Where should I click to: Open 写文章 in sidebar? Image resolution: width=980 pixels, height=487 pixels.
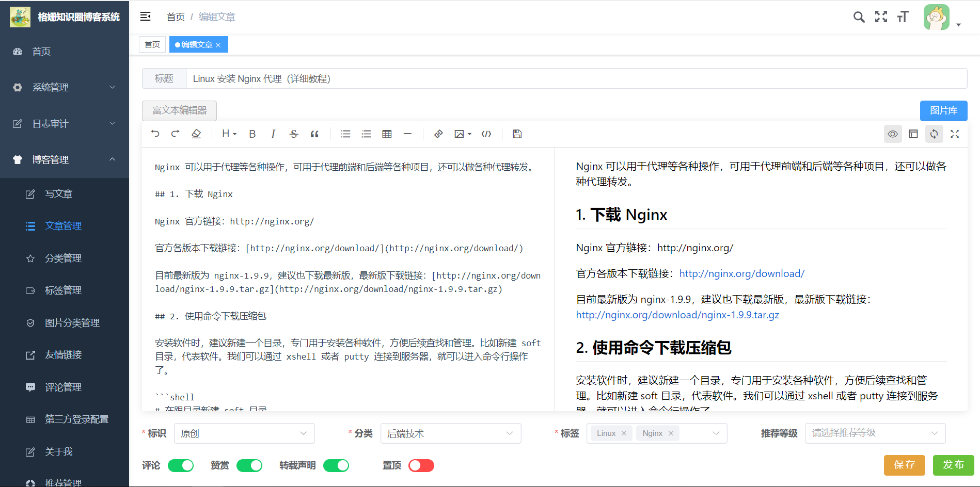point(65,194)
